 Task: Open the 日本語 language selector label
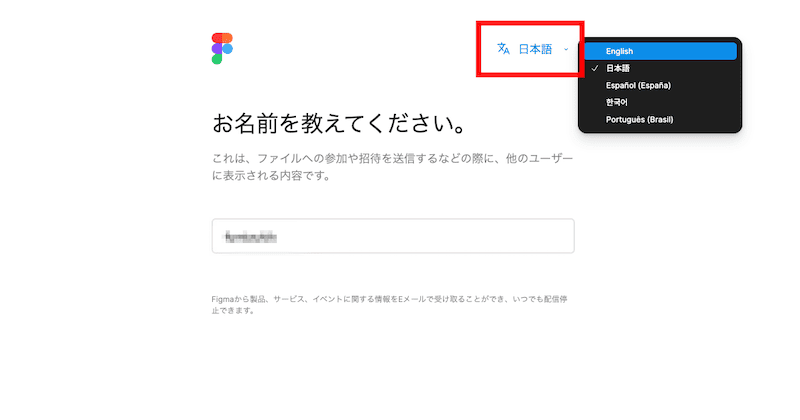pyautogui.click(x=535, y=49)
